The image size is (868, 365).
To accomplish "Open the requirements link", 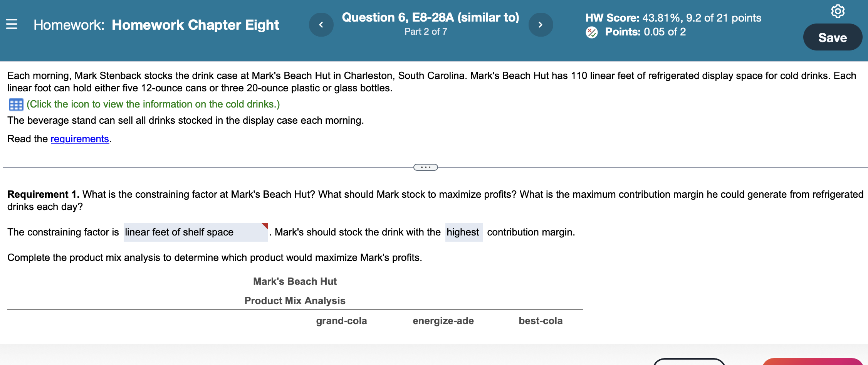I will click(x=79, y=139).
